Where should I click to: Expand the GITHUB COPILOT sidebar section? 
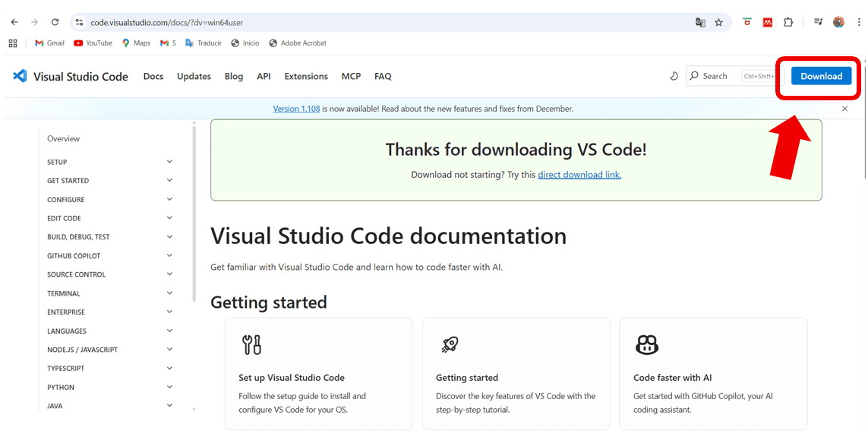[x=169, y=255]
